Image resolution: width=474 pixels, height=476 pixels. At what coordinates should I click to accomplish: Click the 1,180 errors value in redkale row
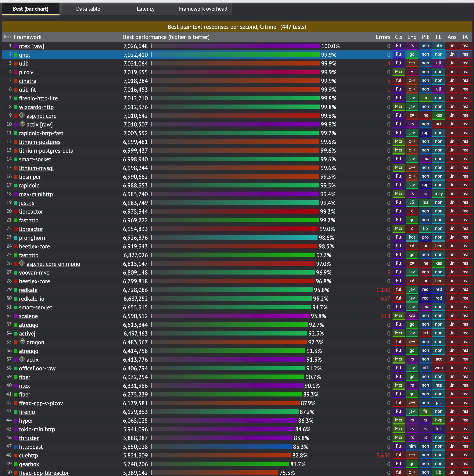pyautogui.click(x=383, y=290)
